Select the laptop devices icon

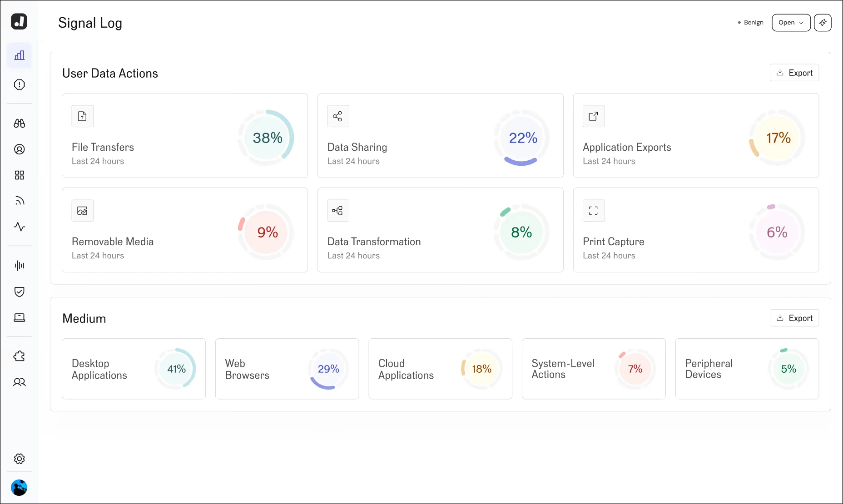(20, 317)
